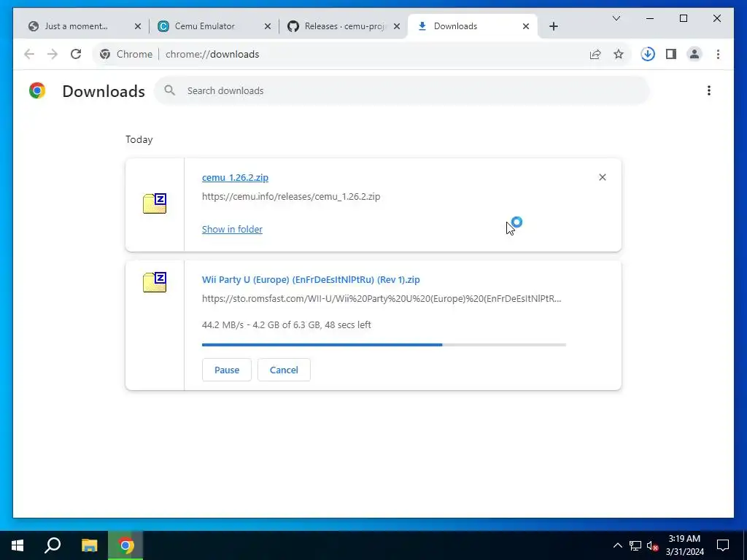Click Show in folder for cemu zip
Screen dimensions: 747x560
tap(232, 229)
